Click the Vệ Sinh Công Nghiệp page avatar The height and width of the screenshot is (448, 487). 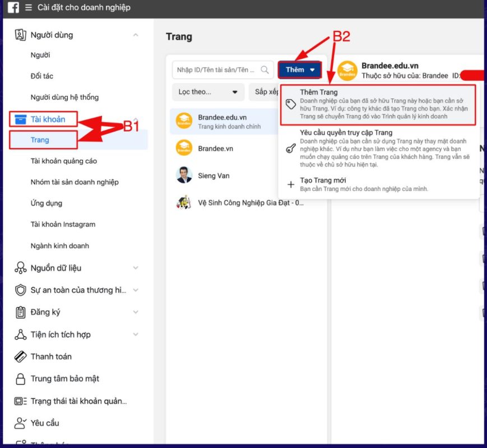(x=184, y=202)
